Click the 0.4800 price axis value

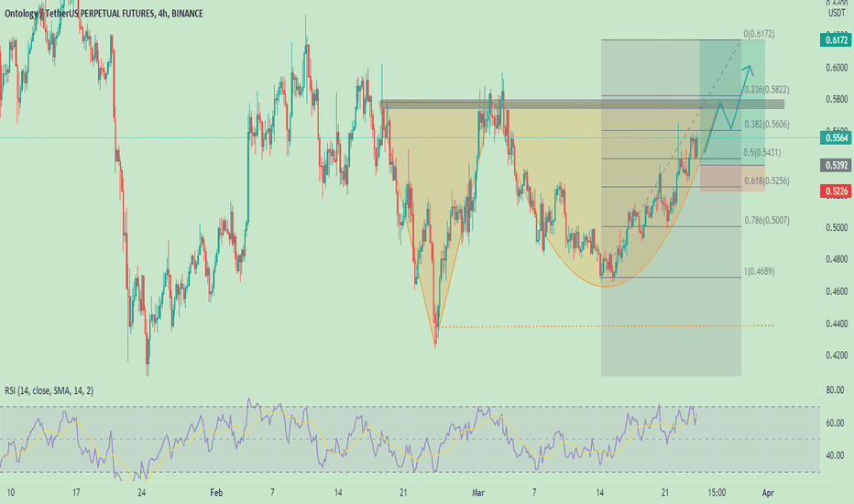837,259
